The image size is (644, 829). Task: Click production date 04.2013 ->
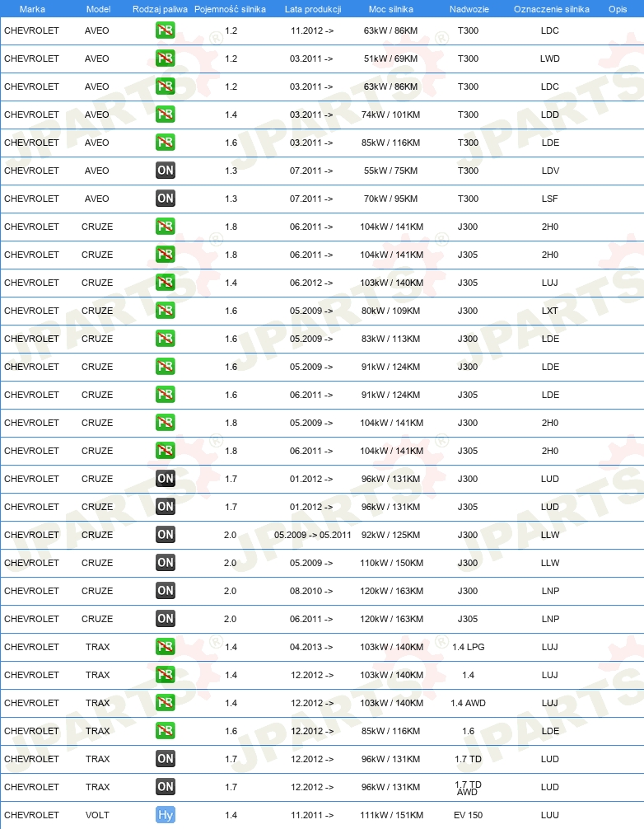[311, 647]
